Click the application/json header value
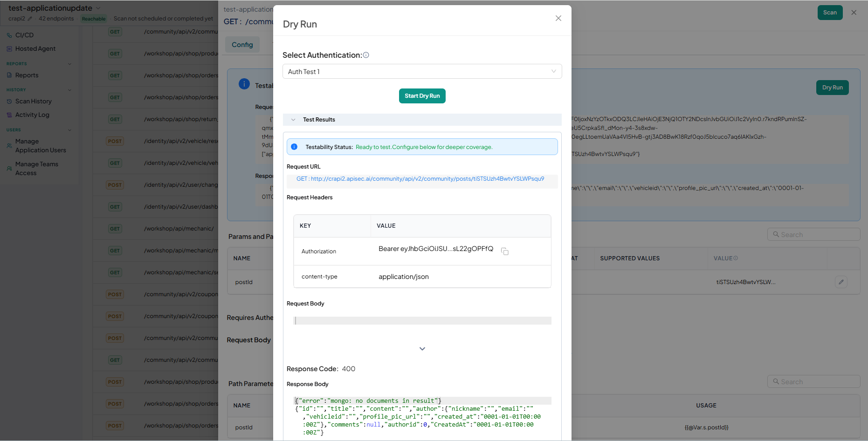The image size is (868, 441). tap(404, 277)
